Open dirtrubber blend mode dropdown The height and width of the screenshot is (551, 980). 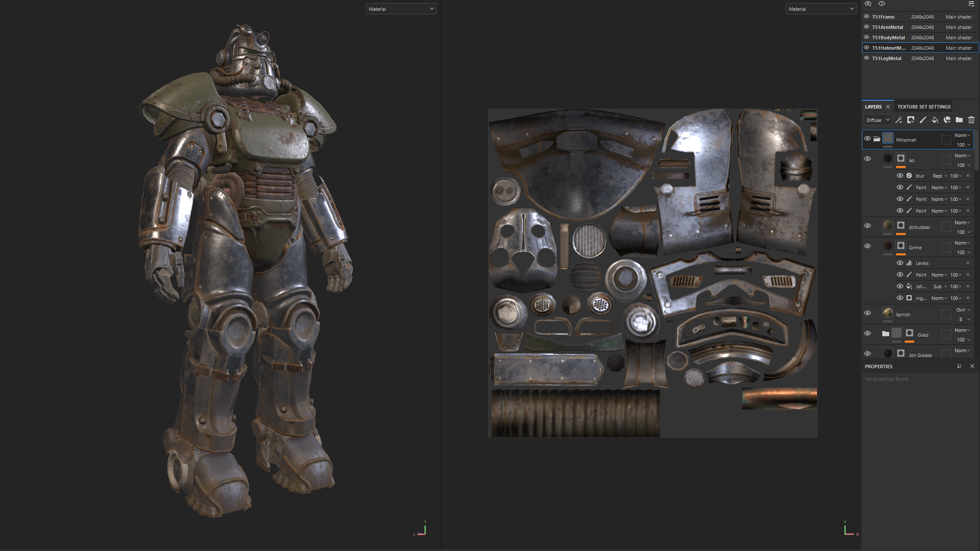coord(962,223)
